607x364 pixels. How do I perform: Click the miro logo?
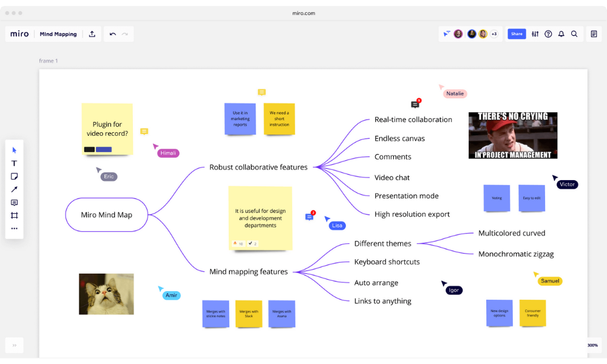point(19,34)
